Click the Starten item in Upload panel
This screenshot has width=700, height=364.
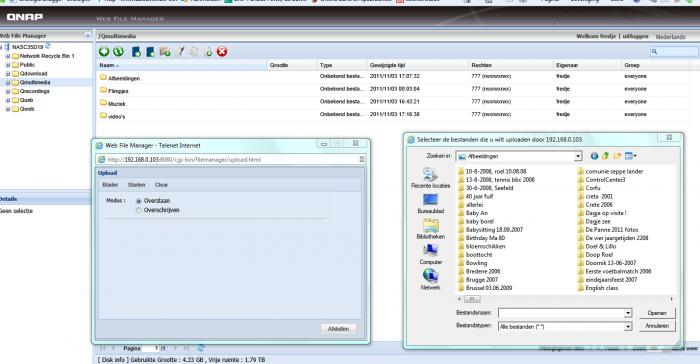click(136, 185)
